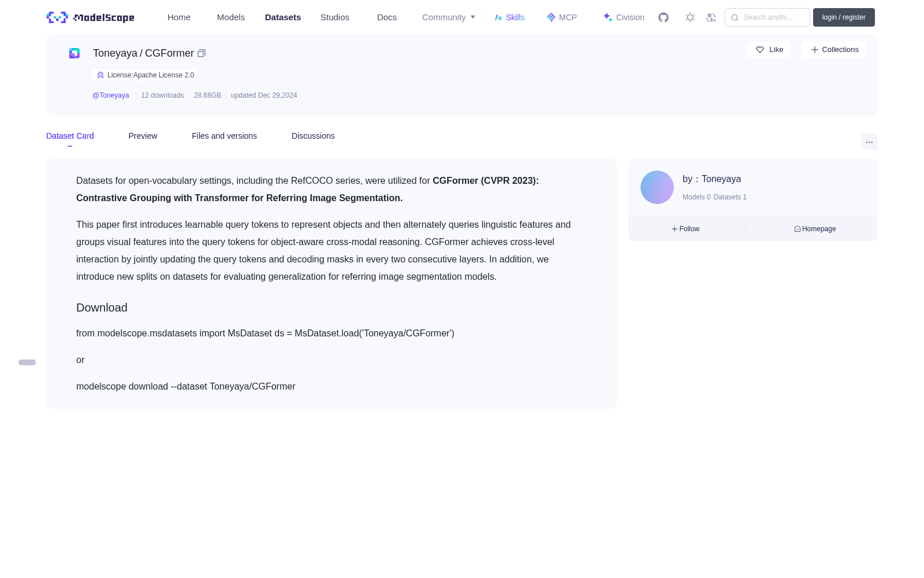Open the Discussions tab
This screenshot has height=578, width=924.
pos(313,136)
